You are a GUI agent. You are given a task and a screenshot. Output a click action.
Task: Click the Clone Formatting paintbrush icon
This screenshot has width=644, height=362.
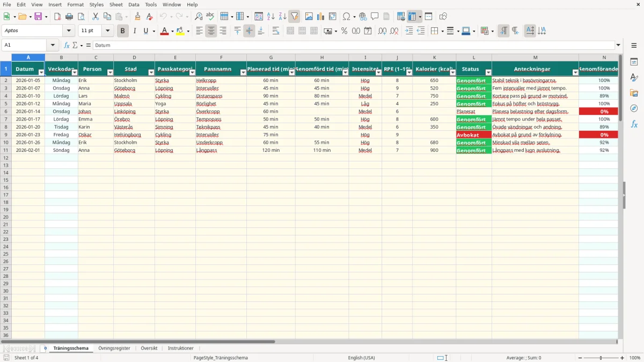point(137,17)
